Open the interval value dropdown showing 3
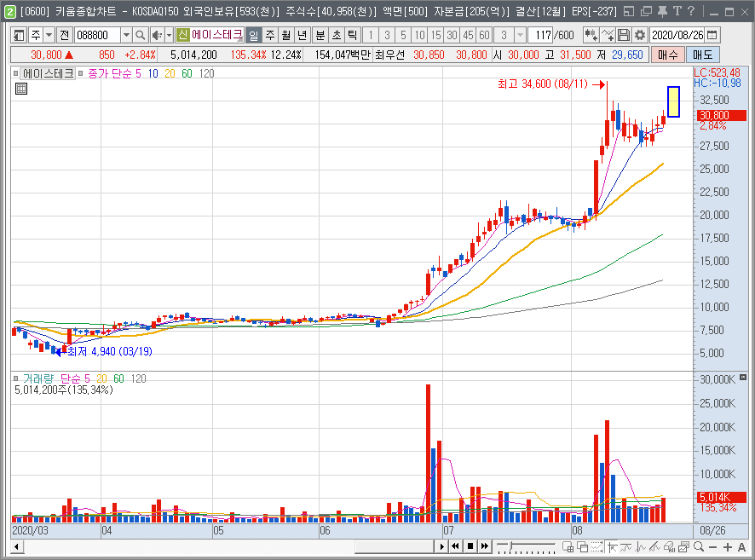755x560 pixels. pyautogui.click(x=520, y=35)
